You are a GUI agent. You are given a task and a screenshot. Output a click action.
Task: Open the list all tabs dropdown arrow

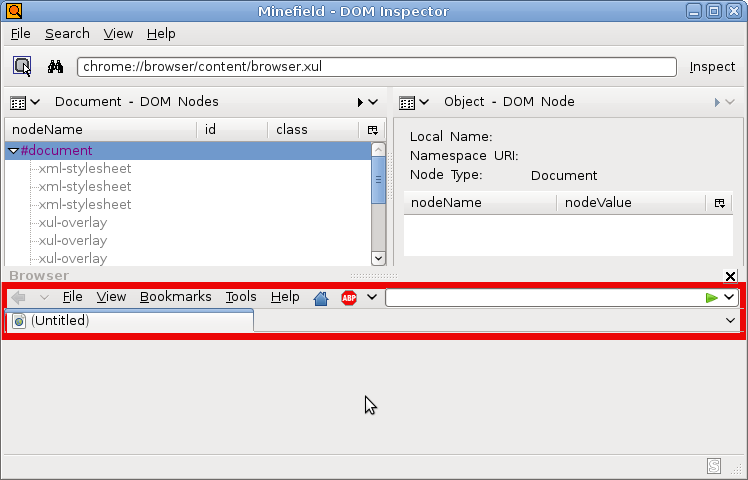[730, 320]
